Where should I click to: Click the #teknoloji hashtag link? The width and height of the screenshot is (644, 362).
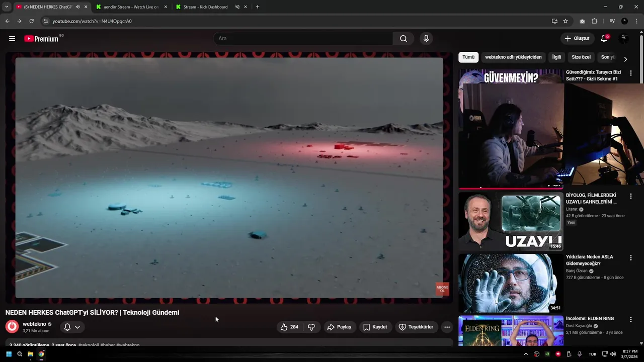(x=89, y=345)
